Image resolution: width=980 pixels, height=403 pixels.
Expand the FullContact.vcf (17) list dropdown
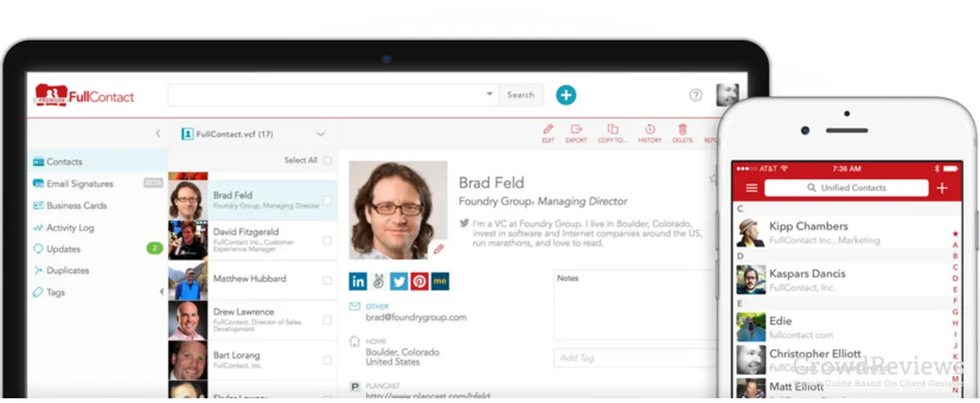(x=320, y=134)
